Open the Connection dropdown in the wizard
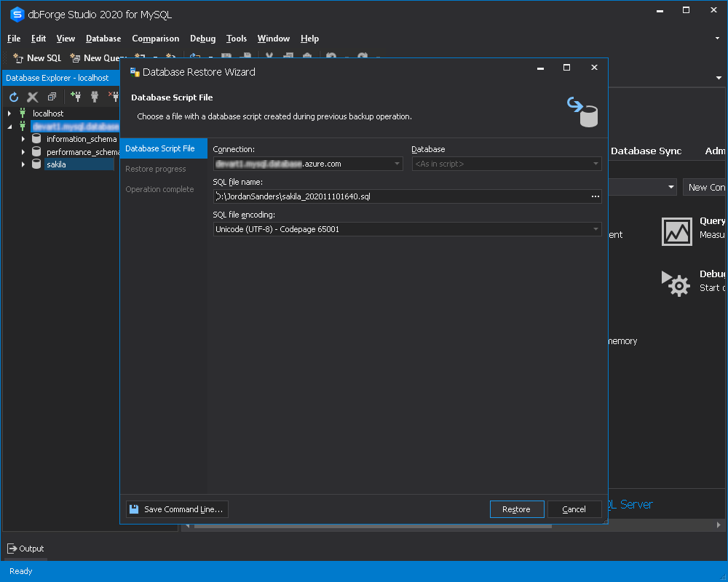The image size is (728, 582). (x=397, y=164)
